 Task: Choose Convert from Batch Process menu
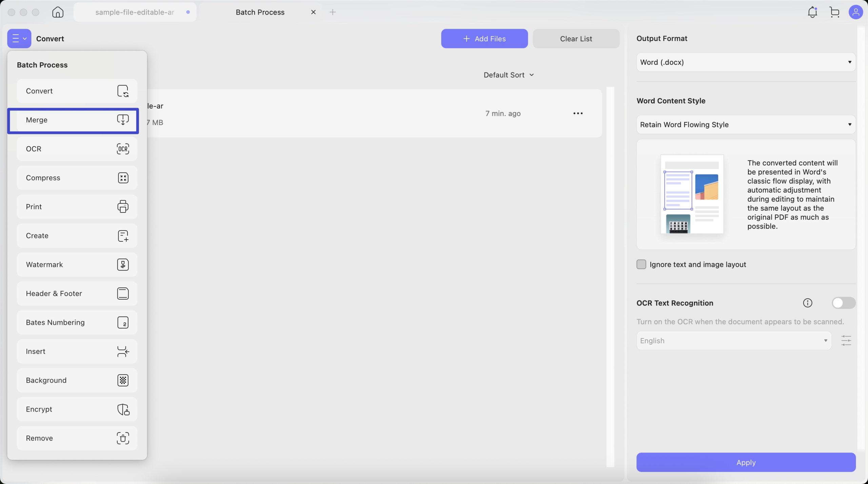point(77,91)
